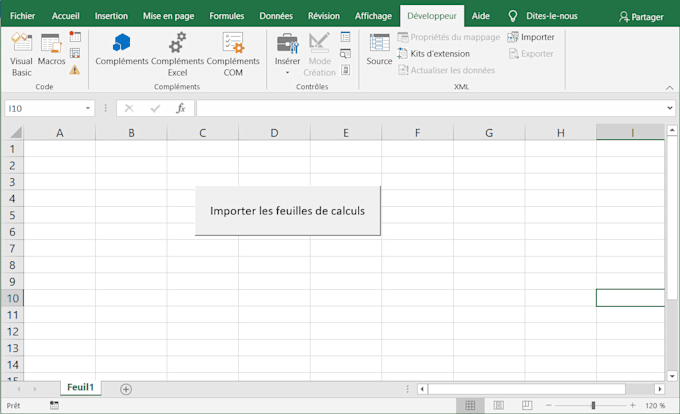Toggle Mode Création design mode
The width and height of the screenshot is (680, 414).
[320, 55]
